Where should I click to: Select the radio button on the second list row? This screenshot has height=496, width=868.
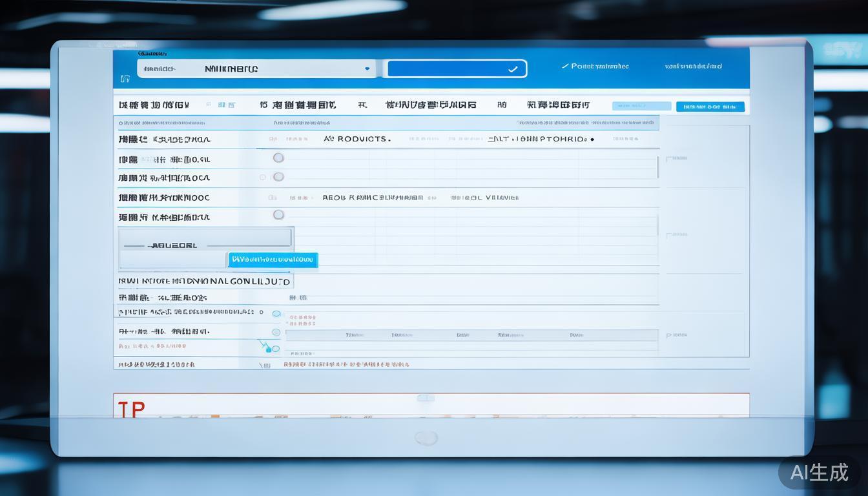(x=278, y=176)
